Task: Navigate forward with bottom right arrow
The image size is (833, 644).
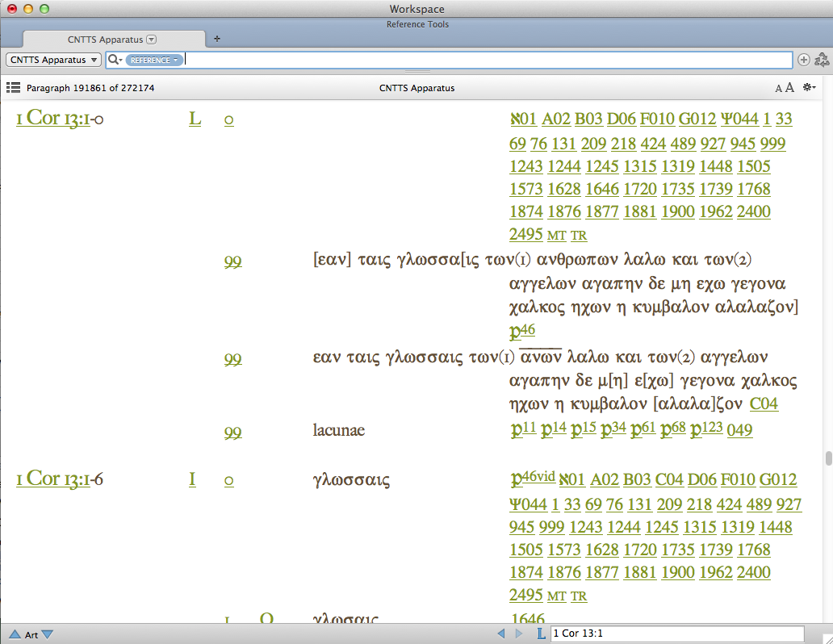Action: 519,634
